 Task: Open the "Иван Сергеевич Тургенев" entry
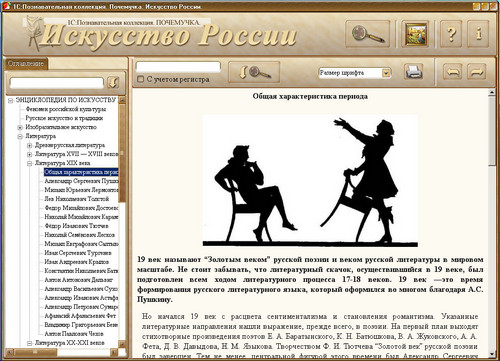(78, 253)
